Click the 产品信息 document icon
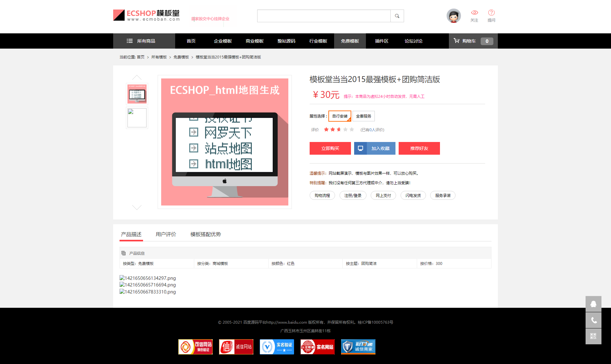 (124, 253)
